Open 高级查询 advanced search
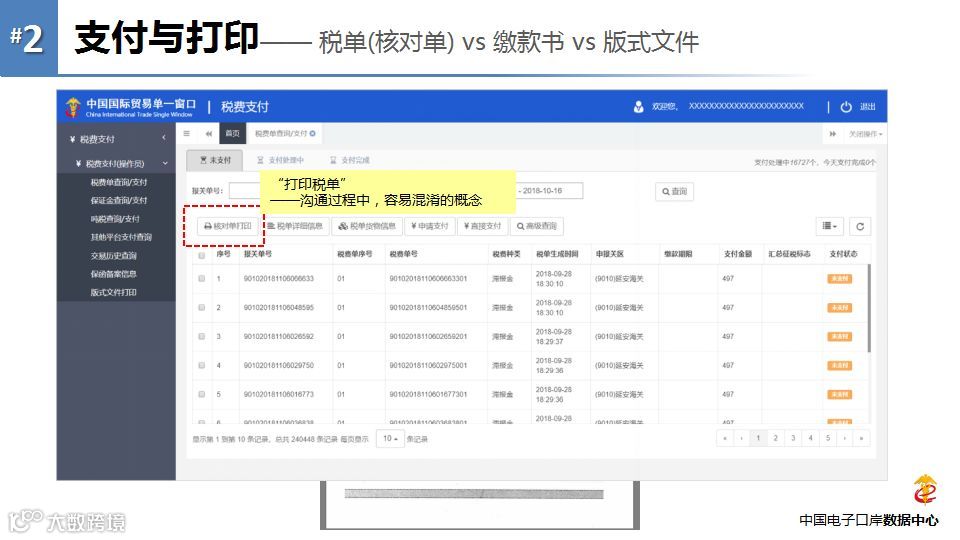The height and width of the screenshot is (540, 960). pyautogui.click(x=537, y=227)
